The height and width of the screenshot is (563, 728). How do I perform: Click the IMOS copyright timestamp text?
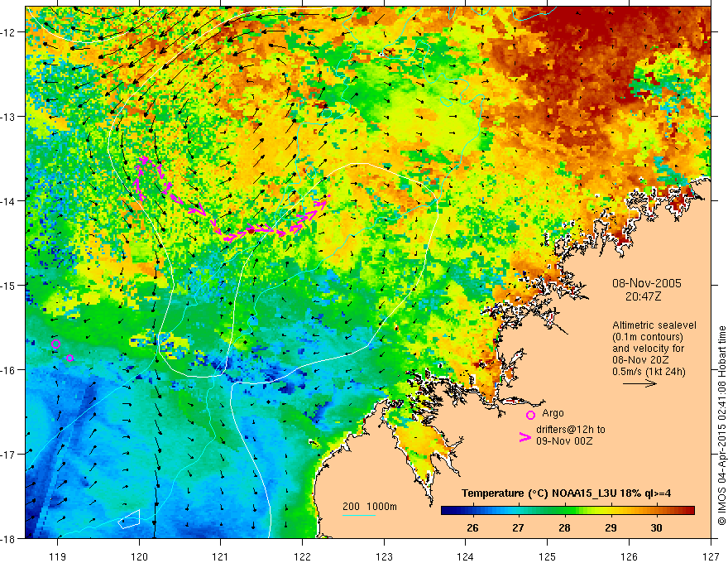tap(721, 426)
